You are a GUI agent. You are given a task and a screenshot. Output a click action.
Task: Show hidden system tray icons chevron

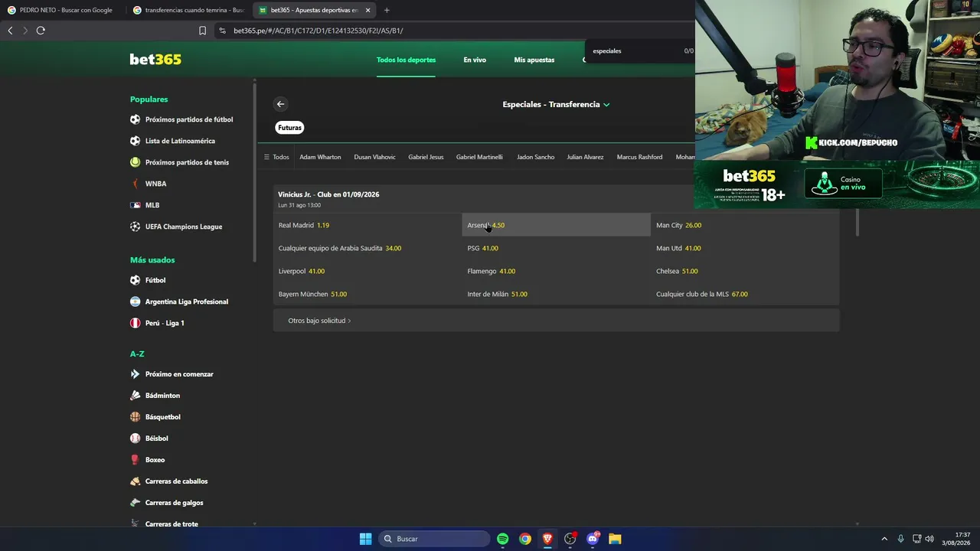pyautogui.click(x=884, y=539)
